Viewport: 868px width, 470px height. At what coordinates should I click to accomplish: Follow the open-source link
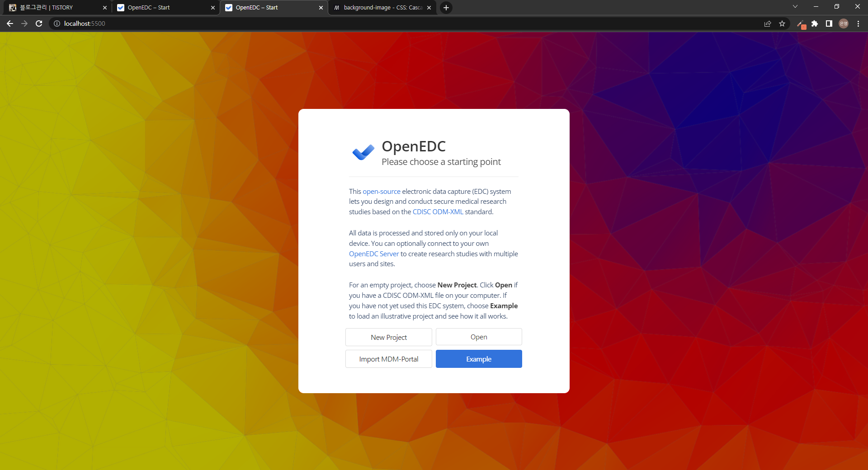(382, 192)
